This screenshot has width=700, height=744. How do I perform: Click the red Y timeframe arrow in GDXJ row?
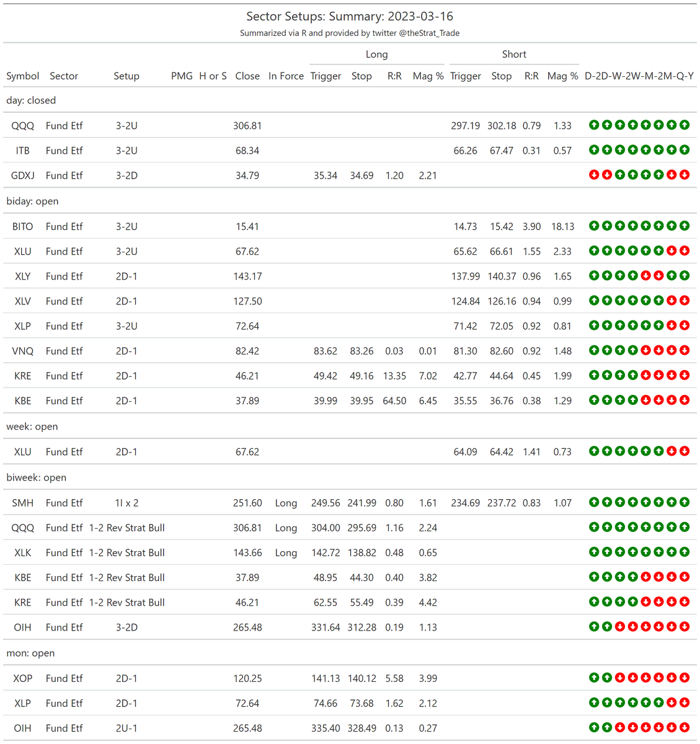coord(684,175)
